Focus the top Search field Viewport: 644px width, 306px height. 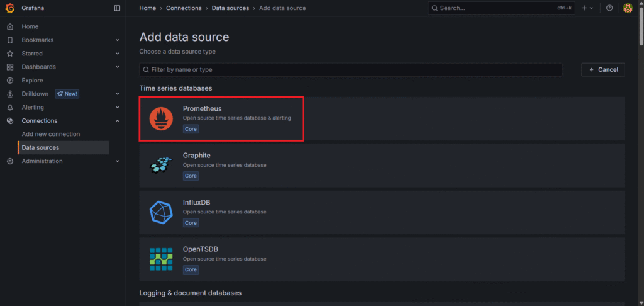coord(501,8)
